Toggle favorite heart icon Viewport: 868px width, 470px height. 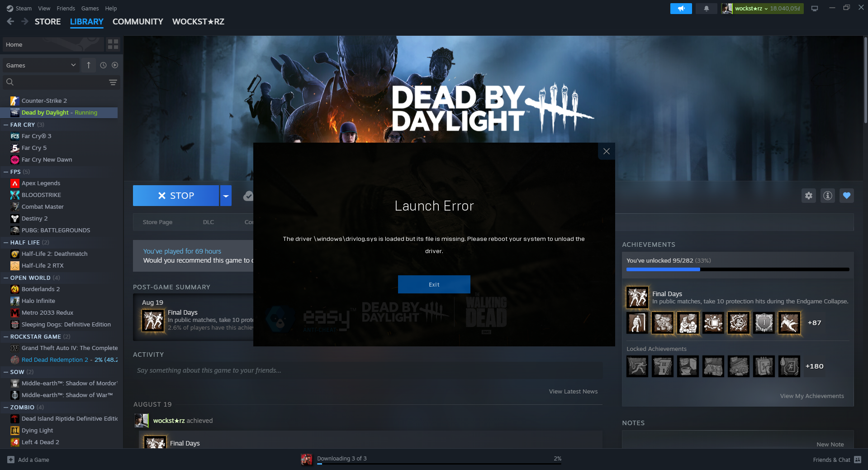coord(847,196)
